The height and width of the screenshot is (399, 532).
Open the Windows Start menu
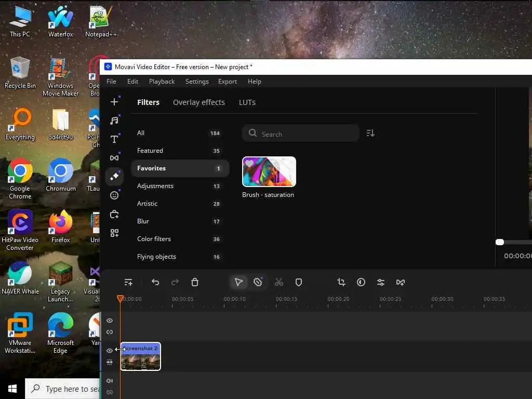coord(12,389)
